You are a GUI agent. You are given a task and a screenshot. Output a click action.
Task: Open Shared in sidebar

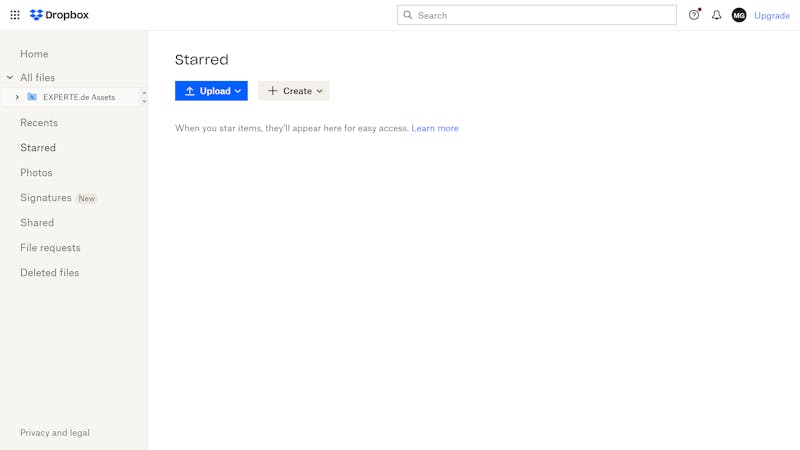[x=37, y=222]
